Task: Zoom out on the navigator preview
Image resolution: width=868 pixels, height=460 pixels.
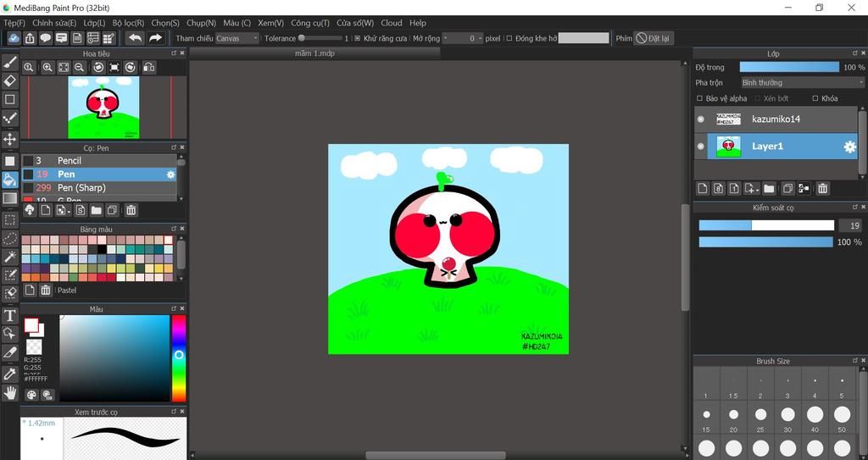Action: click(79, 67)
